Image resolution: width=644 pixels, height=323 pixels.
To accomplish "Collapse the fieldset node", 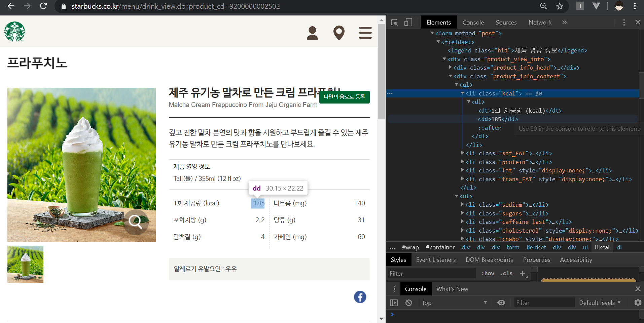I will [438, 42].
